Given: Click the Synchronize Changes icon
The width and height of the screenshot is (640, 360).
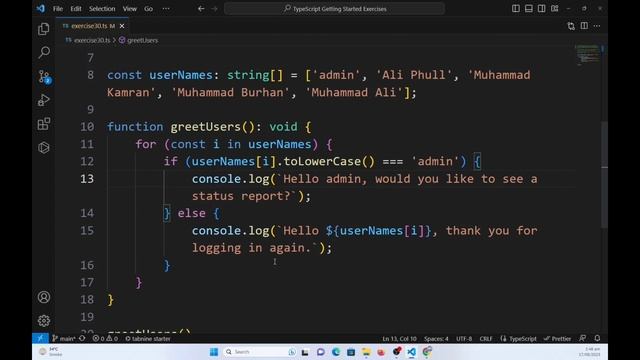Looking at the screenshot, I should click(82, 338).
